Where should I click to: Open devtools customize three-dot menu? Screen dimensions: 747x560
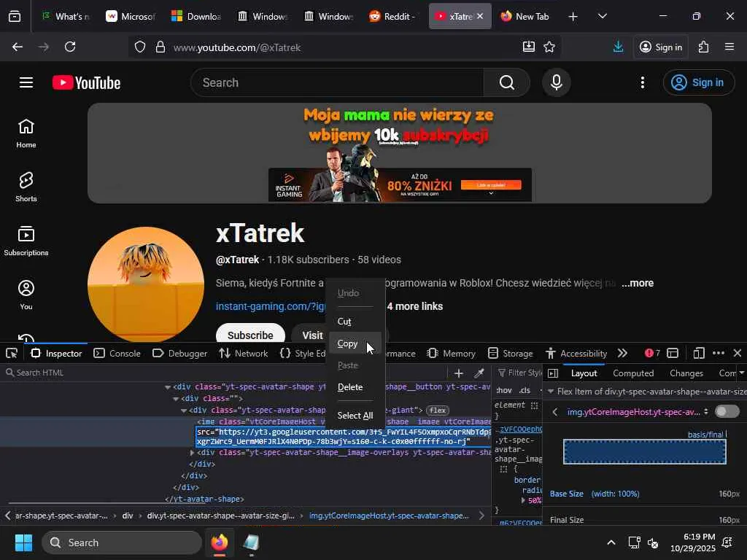[x=719, y=354]
